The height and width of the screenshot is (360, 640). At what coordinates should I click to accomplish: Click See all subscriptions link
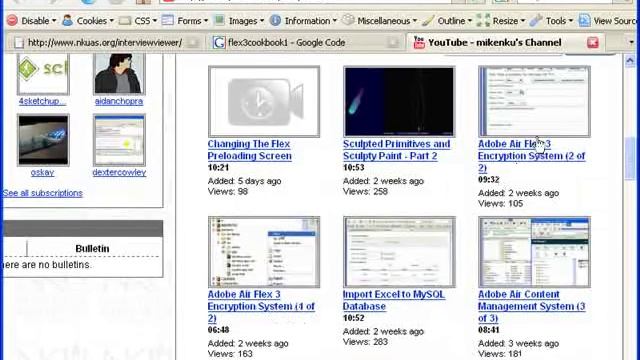[x=42, y=193]
